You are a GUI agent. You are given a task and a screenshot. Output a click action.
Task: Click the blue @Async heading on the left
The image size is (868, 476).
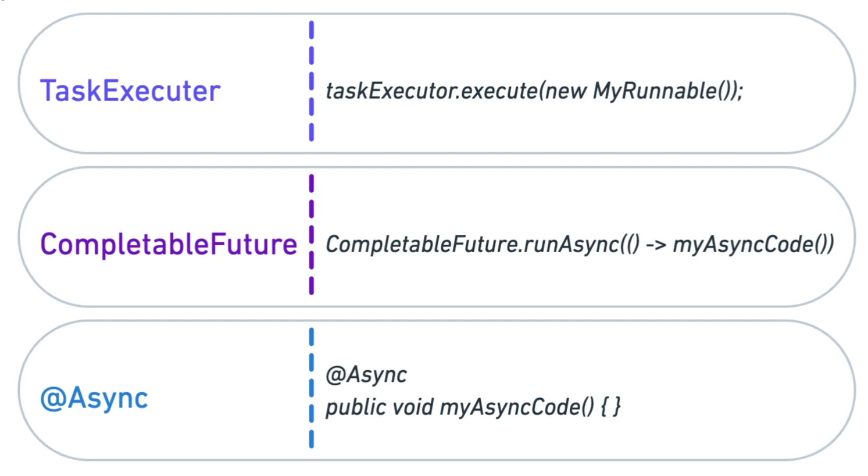coord(94,398)
